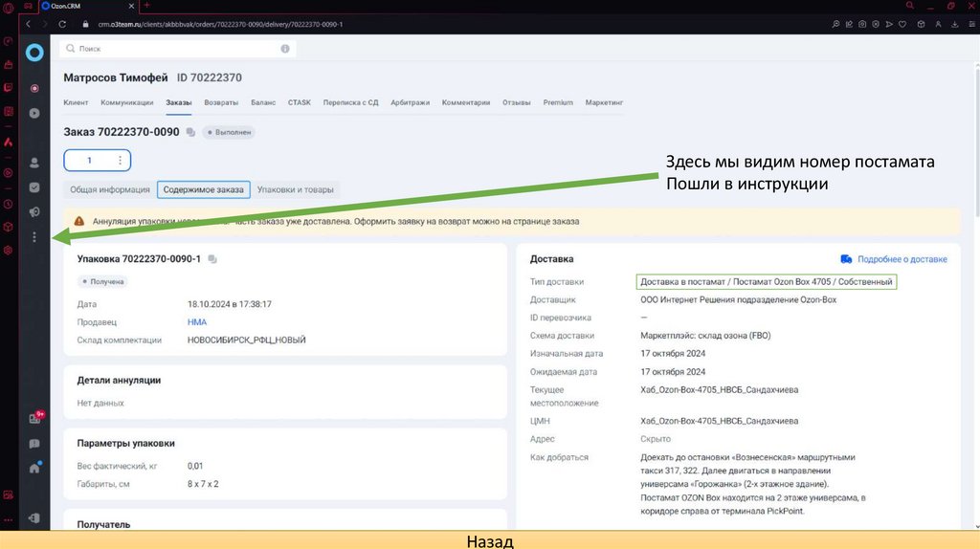
Task: Open the browser account profile icon
Action: (x=938, y=24)
